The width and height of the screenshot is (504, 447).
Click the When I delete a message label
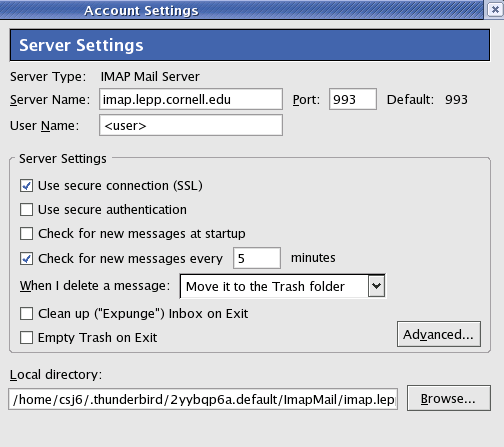point(95,286)
